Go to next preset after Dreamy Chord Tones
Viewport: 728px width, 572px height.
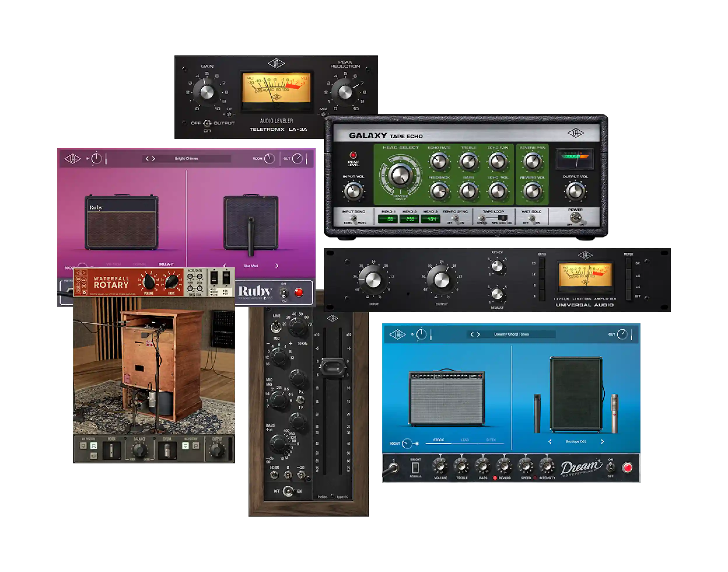[479, 334]
